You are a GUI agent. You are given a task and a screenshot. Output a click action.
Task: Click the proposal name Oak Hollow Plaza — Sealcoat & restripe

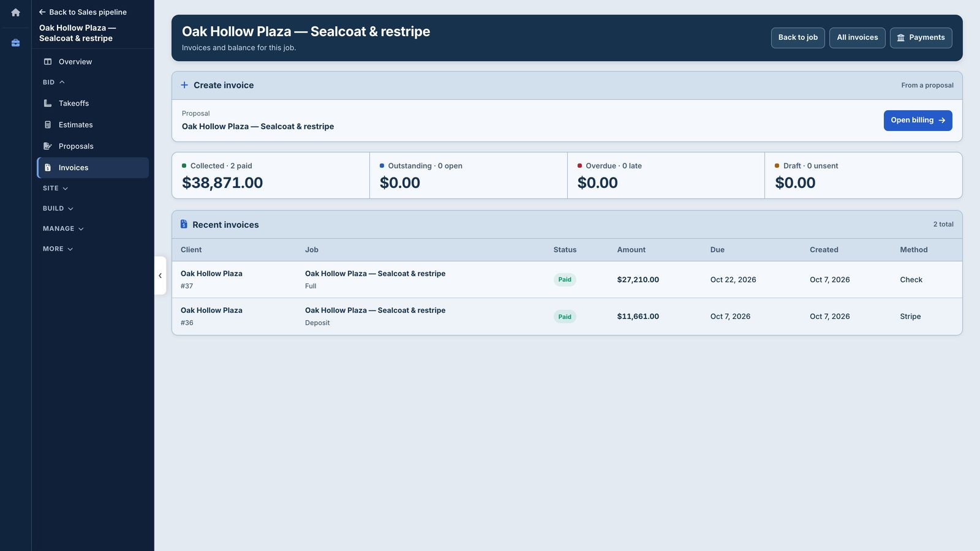point(258,127)
